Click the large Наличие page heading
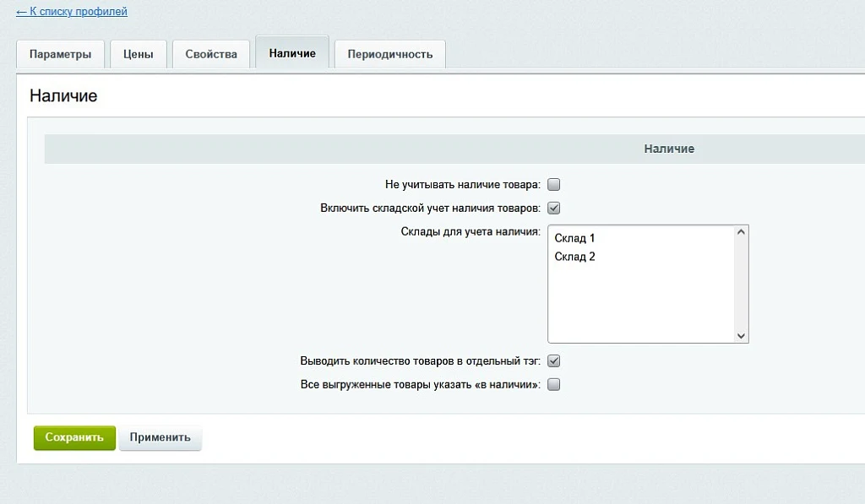Viewport: 865px width, 504px height. 63,96
